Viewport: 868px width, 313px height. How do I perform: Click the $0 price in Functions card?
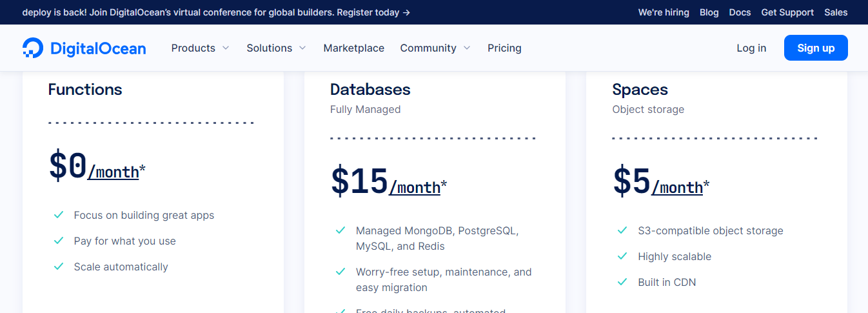[68, 166]
